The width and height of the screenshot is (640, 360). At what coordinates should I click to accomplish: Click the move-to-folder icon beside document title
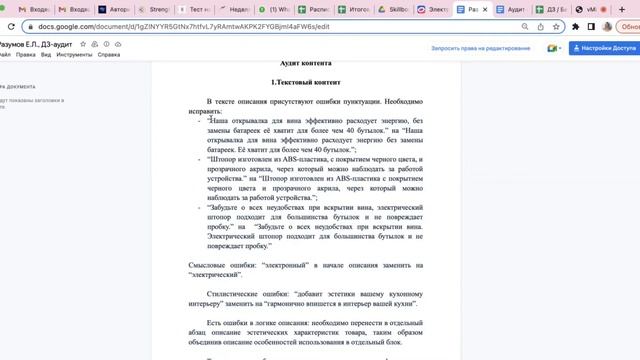coord(95,44)
